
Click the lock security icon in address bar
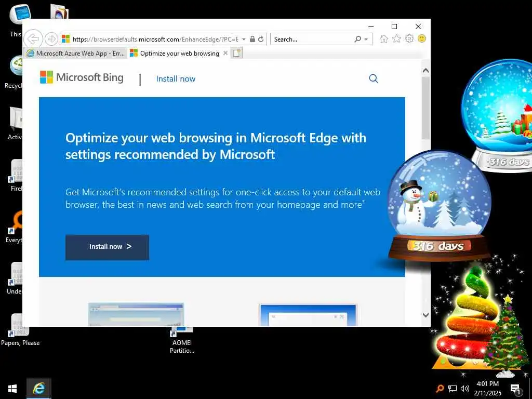tap(252, 39)
